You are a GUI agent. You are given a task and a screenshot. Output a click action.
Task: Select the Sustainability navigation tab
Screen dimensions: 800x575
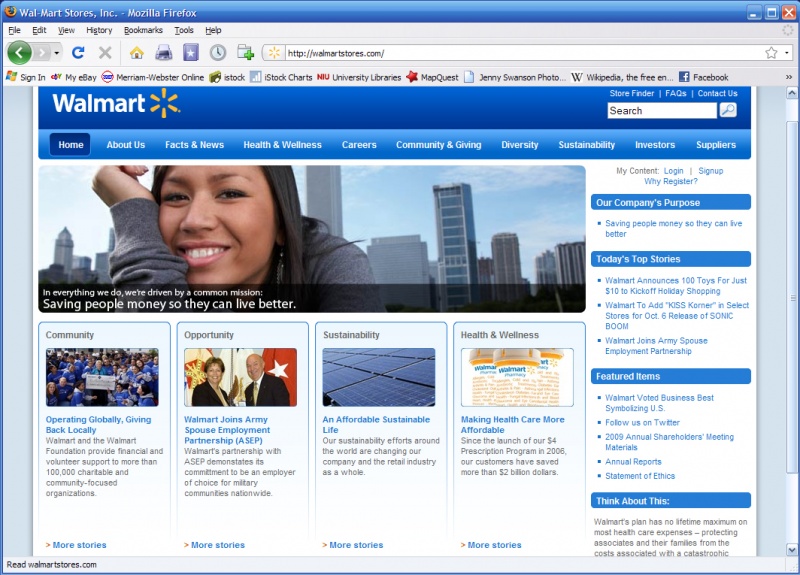pyautogui.click(x=587, y=145)
